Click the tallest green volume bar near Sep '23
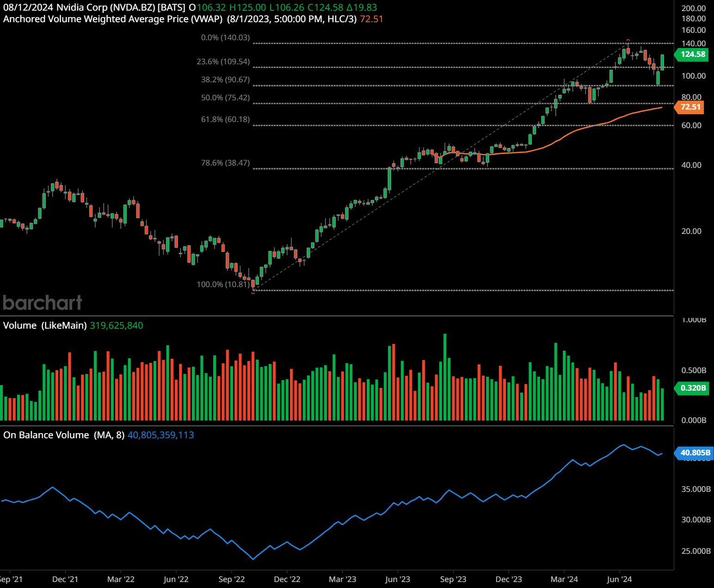The image size is (714, 588). (x=445, y=377)
